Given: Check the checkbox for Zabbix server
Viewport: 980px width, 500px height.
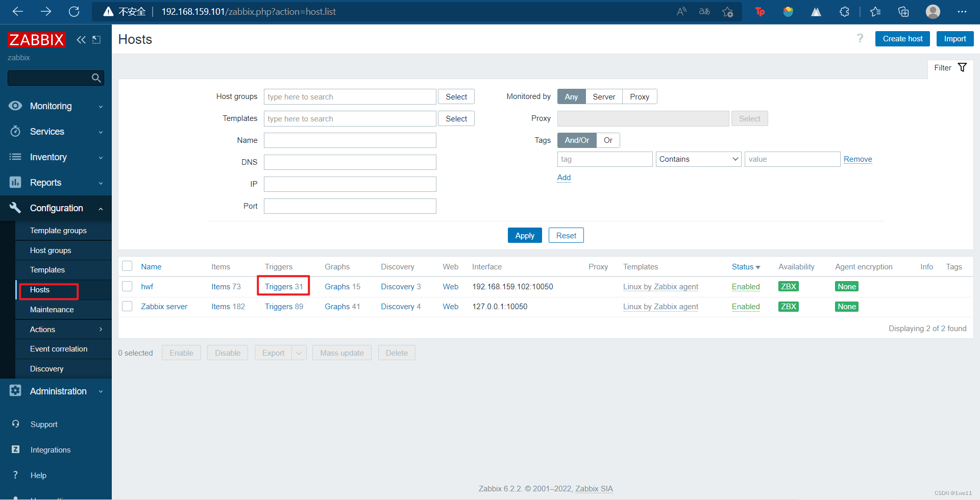Looking at the screenshot, I should point(127,306).
